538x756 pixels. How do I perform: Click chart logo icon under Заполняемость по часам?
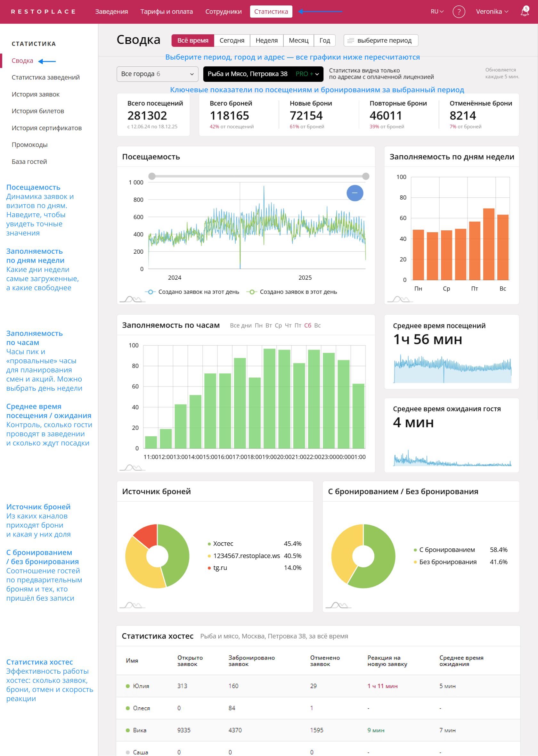pyautogui.click(x=132, y=468)
